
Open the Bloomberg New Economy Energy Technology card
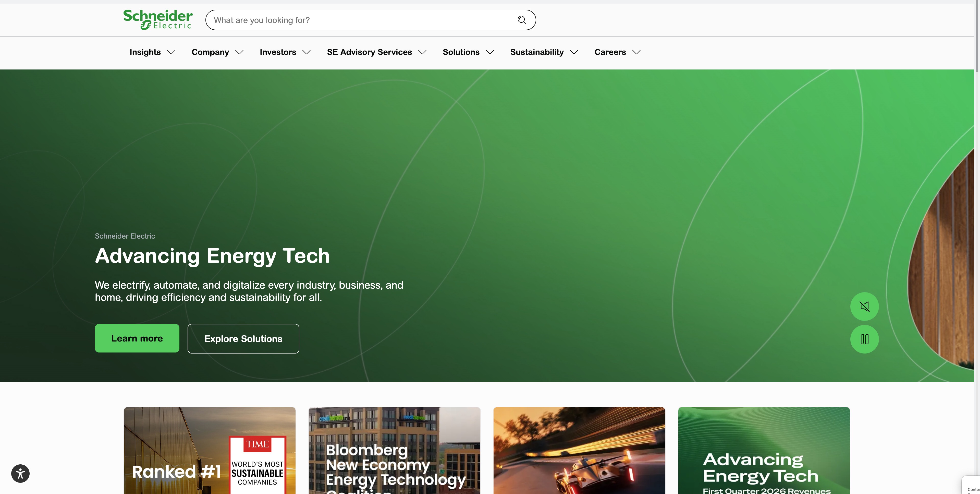point(395,451)
